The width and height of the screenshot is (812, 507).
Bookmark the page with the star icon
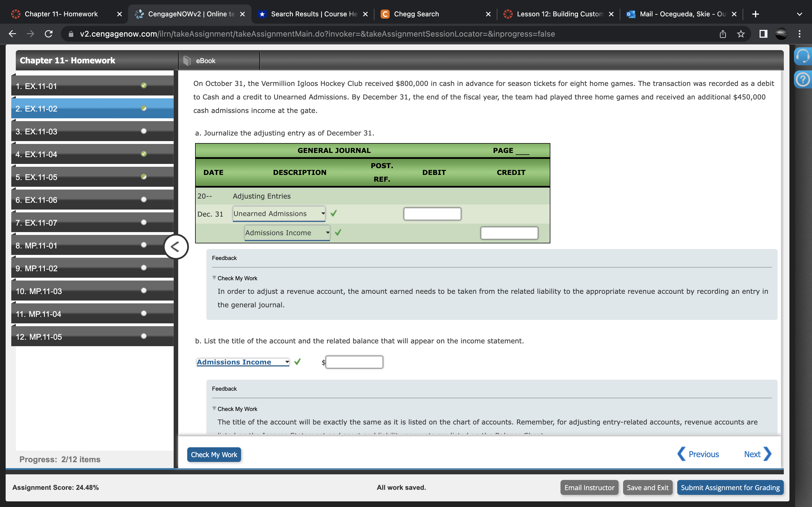(x=741, y=34)
